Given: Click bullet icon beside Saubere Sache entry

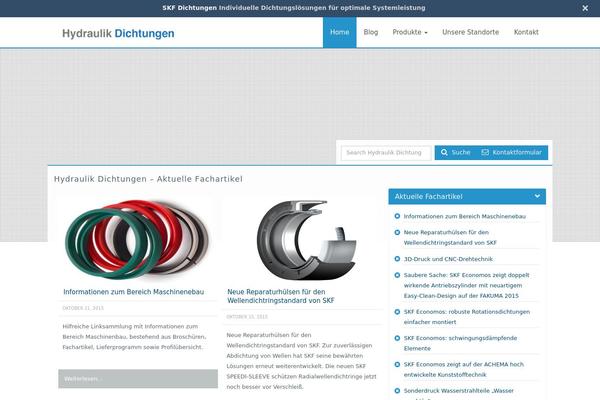Looking at the screenshot, I should 397,275.
